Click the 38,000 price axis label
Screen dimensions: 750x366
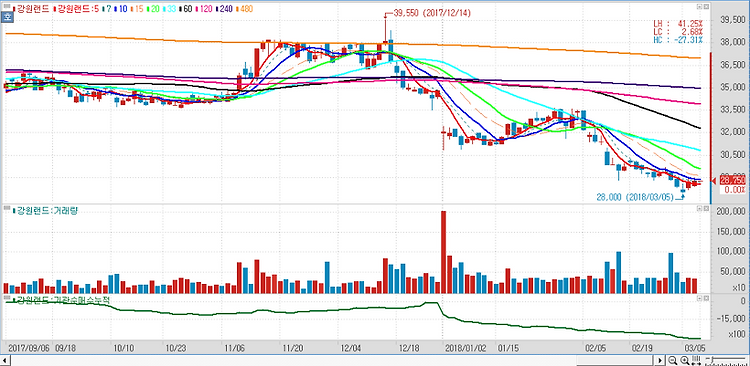pos(734,42)
